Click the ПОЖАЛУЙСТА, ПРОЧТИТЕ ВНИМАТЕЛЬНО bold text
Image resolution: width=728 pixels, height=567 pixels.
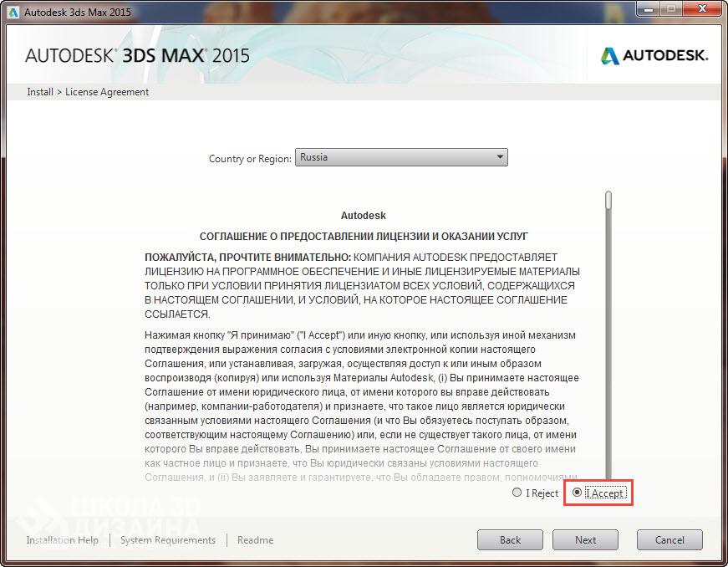pyautogui.click(x=248, y=258)
